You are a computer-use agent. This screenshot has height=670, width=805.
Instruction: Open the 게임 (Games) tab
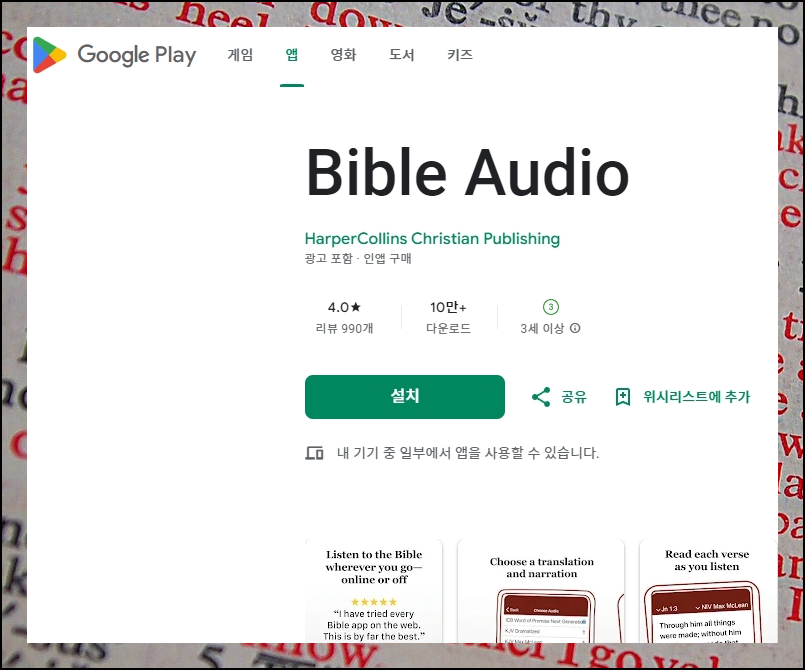pos(240,54)
